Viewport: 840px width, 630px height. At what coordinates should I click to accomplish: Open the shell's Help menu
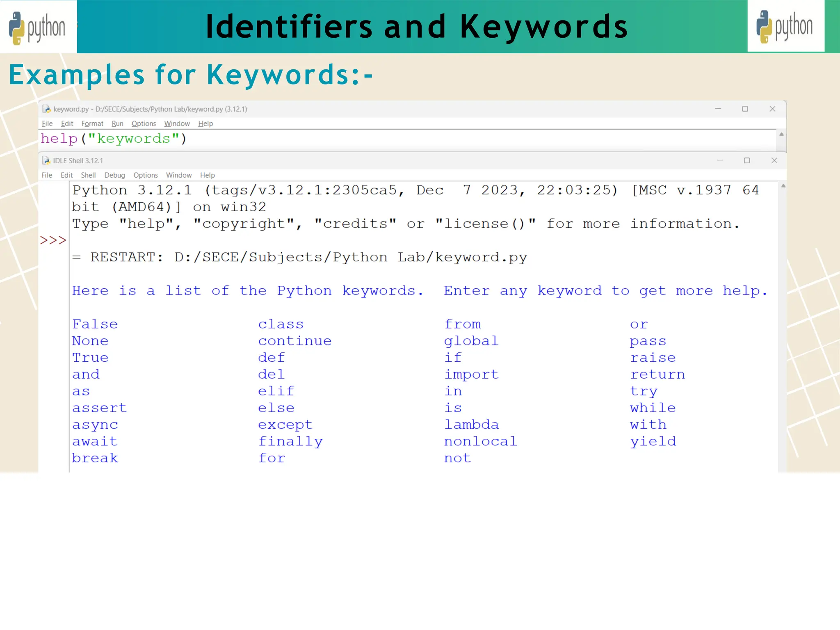click(x=207, y=175)
